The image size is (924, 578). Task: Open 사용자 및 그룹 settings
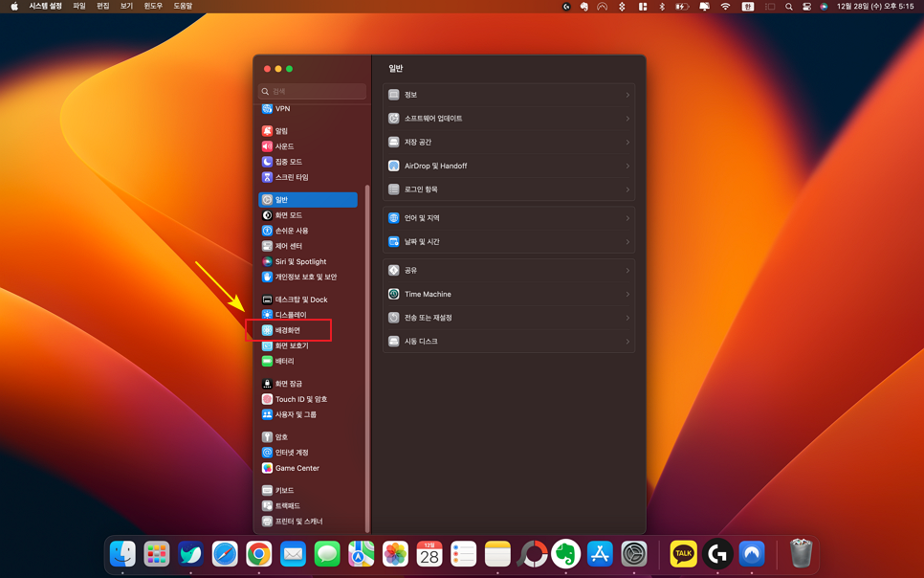point(308,414)
